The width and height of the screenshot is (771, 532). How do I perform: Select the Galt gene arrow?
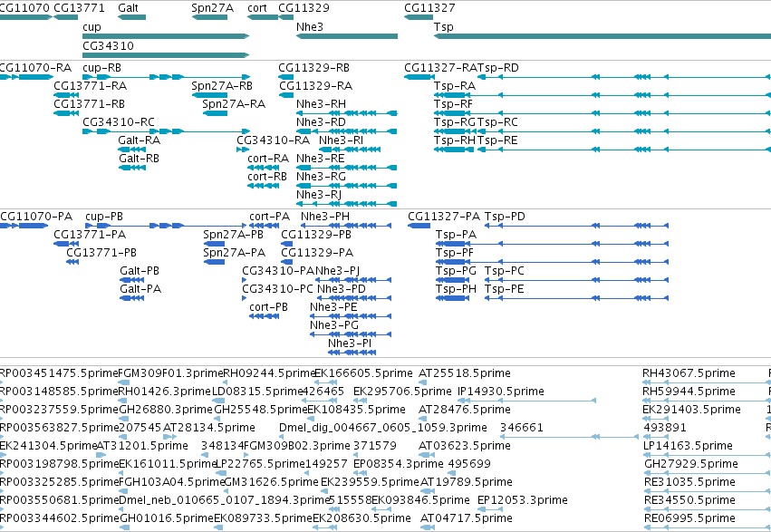pyautogui.click(x=131, y=17)
